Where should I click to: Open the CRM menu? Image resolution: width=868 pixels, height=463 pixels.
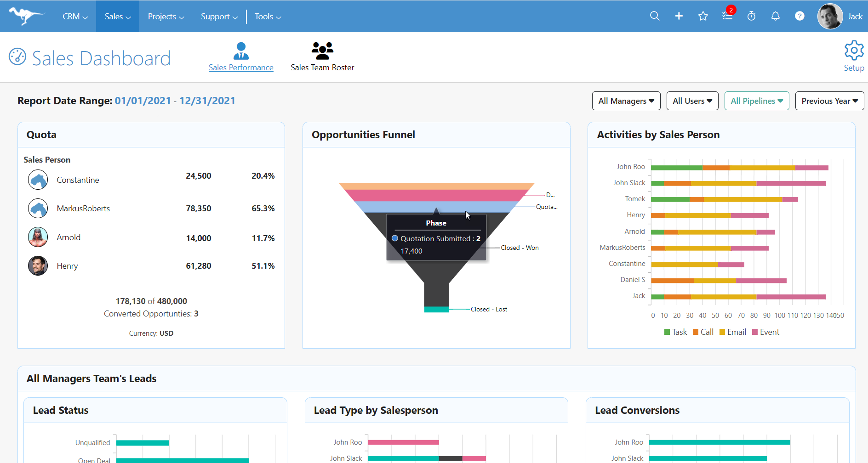(x=75, y=17)
